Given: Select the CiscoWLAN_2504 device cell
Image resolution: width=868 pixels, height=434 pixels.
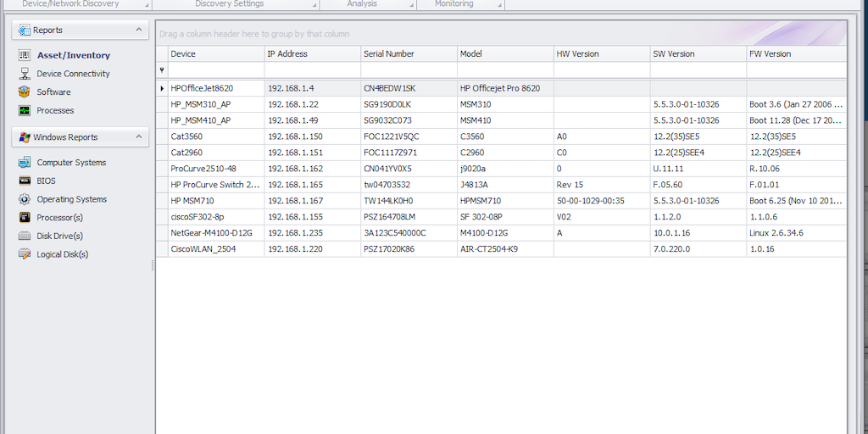Looking at the screenshot, I should 216,248.
